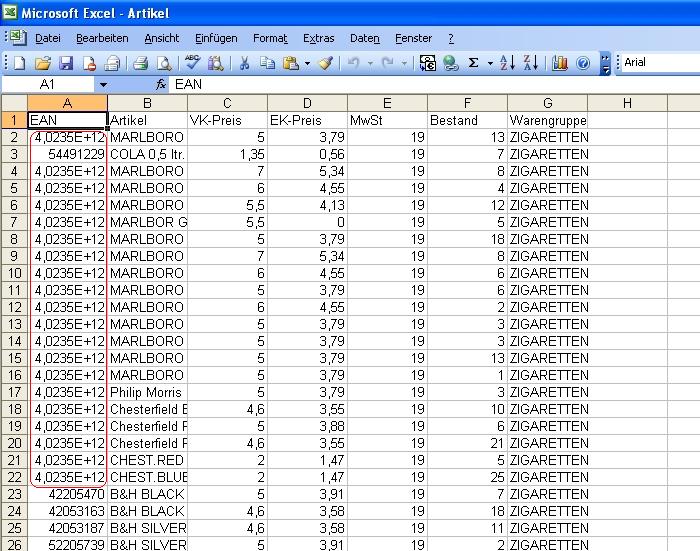This screenshot has width=700, height=551.
Task: Open a file with the folder icon
Action: (43, 63)
